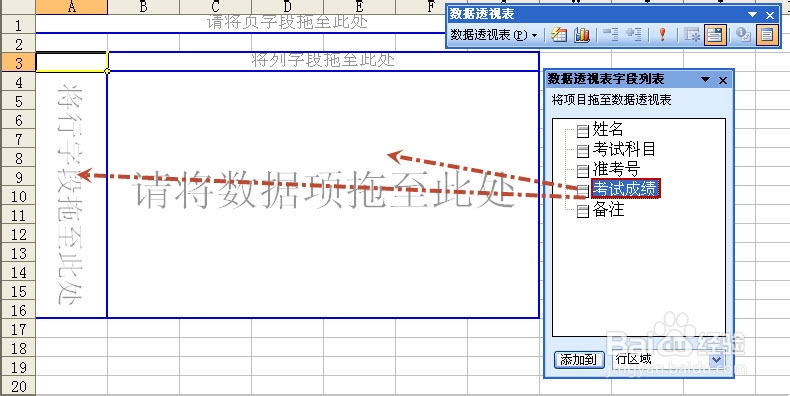This screenshot has height=396, width=790.
Task: Select row 1 header
Action: (18, 24)
